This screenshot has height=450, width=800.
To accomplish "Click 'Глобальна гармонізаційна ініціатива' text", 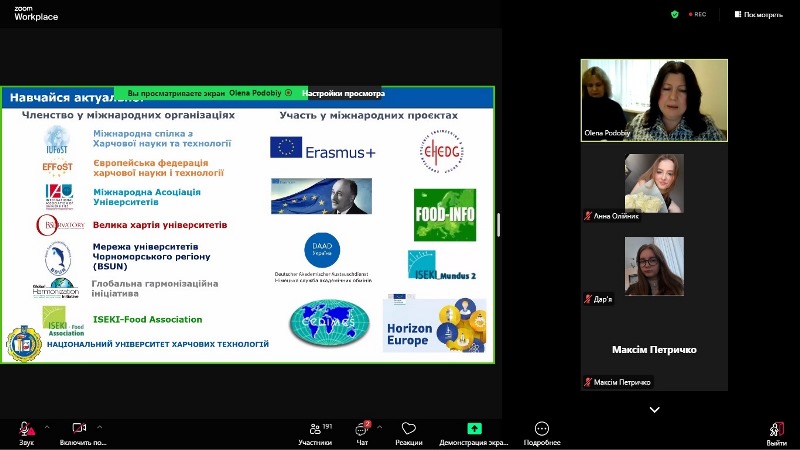I will pos(155,288).
